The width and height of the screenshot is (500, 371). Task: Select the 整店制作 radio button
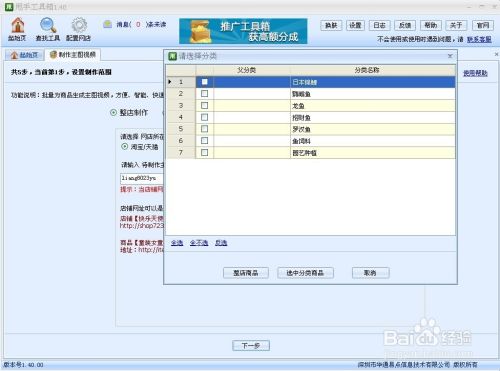tap(113, 113)
